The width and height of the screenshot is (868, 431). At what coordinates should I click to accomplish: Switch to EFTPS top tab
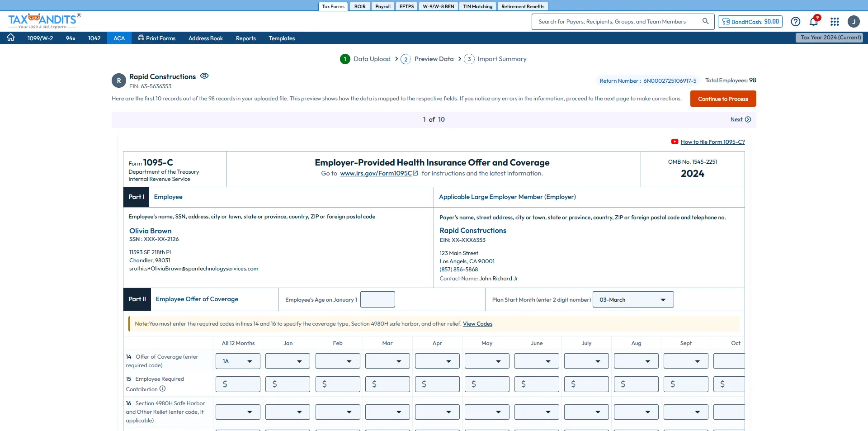click(x=406, y=6)
